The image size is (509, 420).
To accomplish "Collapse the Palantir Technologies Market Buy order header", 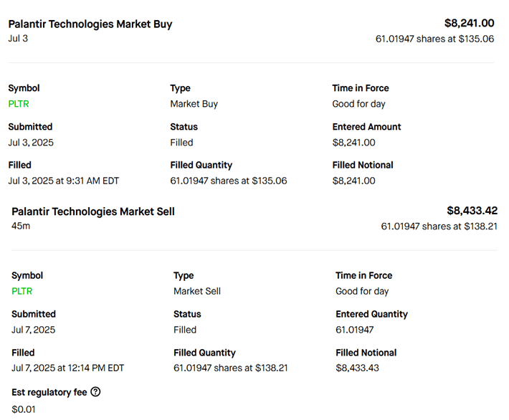I will coord(90,24).
